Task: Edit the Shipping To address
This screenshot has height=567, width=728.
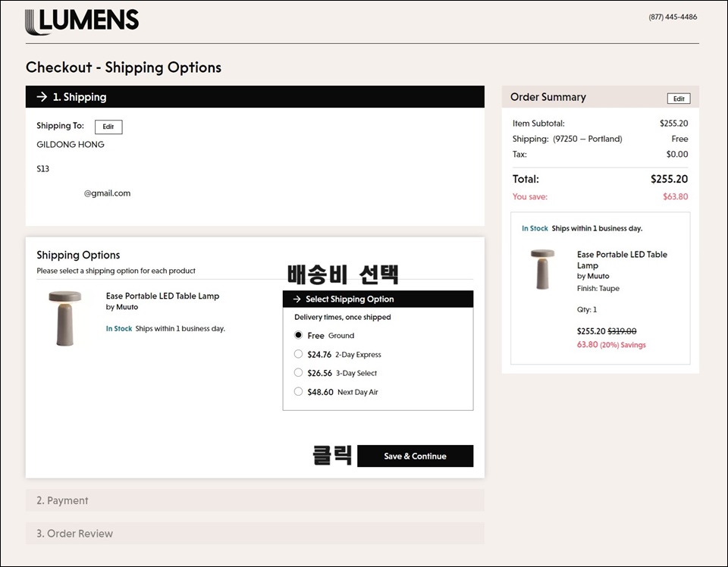Action: [108, 127]
